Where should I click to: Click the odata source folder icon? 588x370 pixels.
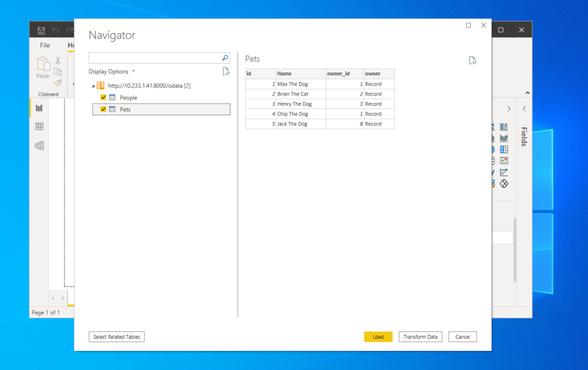100,85
